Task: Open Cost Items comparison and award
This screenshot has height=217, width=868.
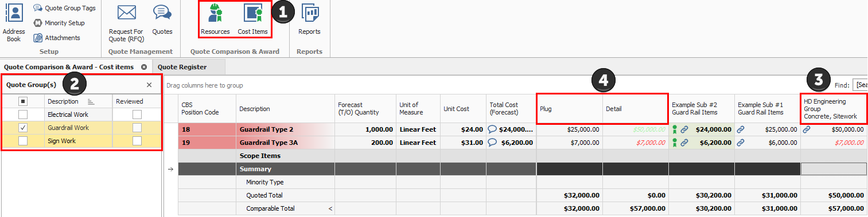Action: [x=252, y=19]
